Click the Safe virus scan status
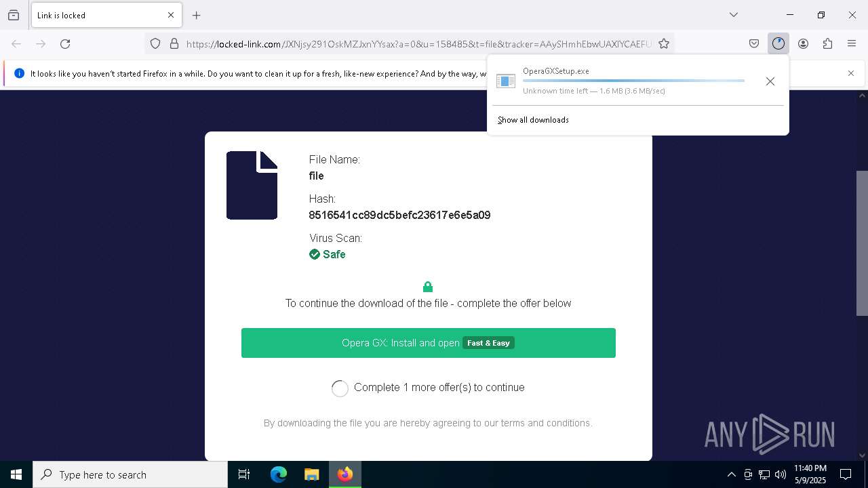Viewport: 868px width, 488px height. click(328, 255)
